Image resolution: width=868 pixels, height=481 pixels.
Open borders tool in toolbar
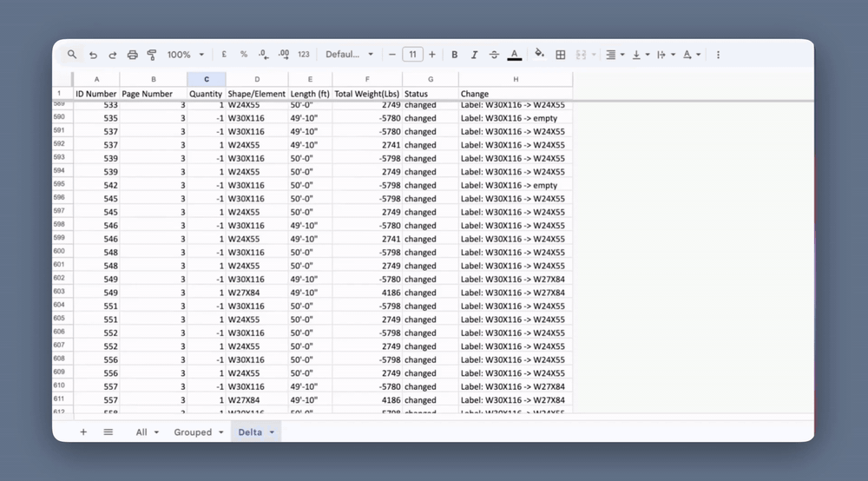(x=561, y=55)
